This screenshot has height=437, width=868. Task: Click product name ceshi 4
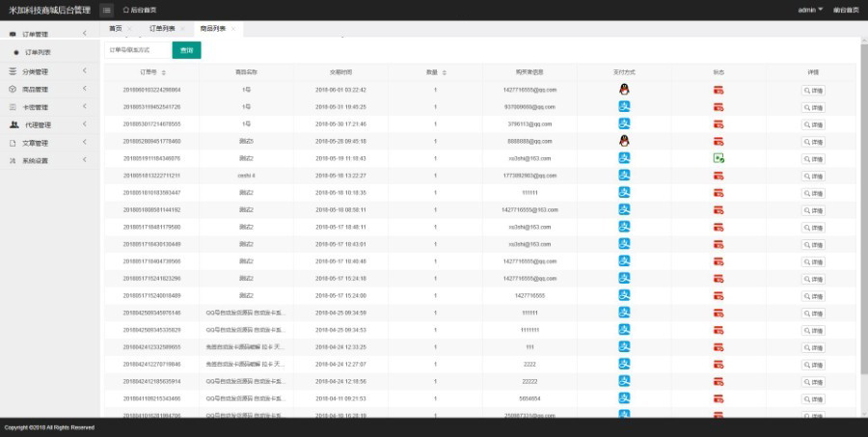(x=246, y=176)
